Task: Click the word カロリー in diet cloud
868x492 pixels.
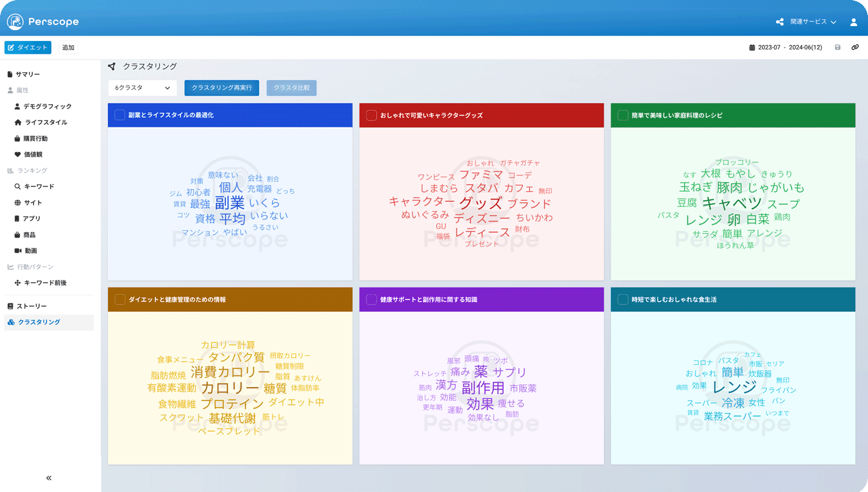Action: [x=230, y=388]
